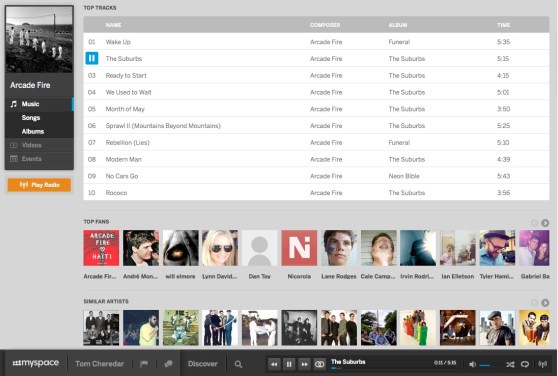Click the Events calendar icon in sidebar

[14, 159]
